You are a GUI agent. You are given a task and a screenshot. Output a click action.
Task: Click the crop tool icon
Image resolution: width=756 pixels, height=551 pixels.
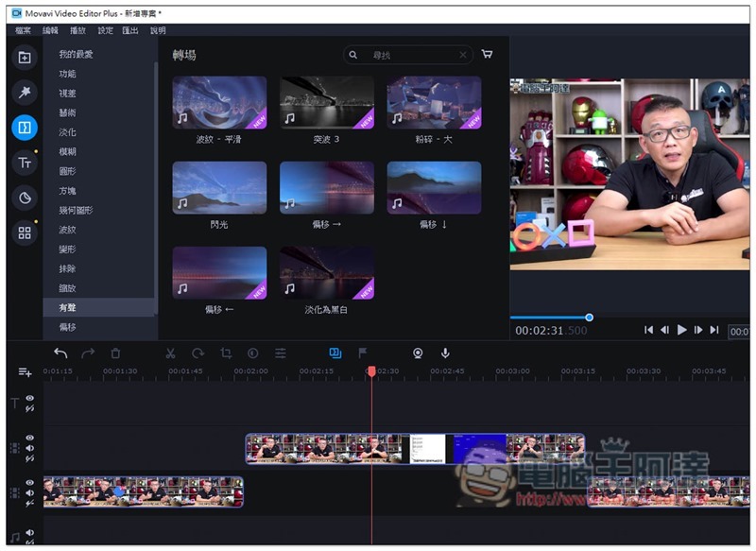coord(226,353)
